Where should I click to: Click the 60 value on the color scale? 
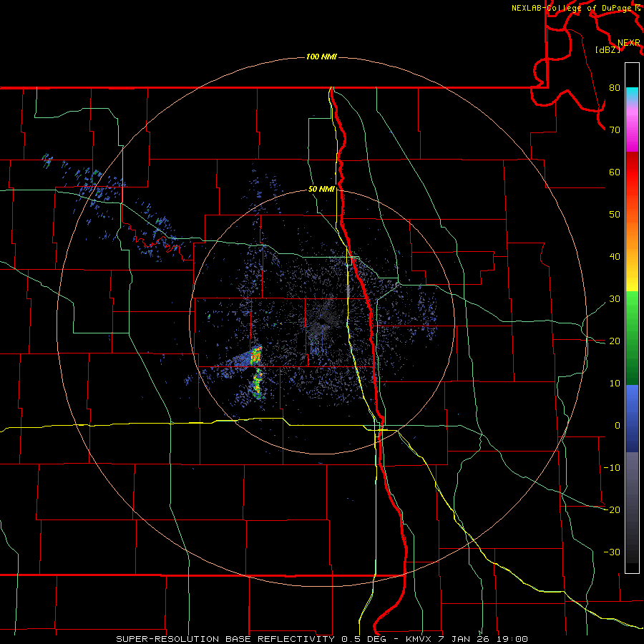pos(615,172)
